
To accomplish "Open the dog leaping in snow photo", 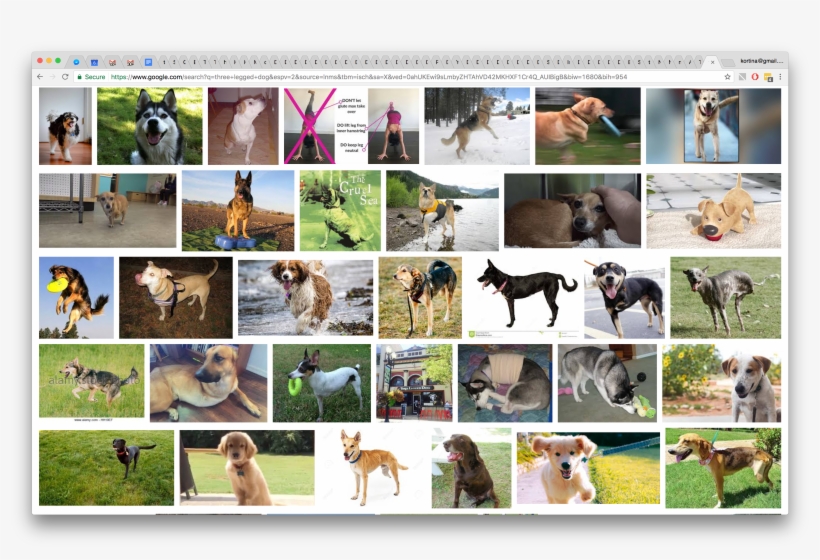I will coord(477,126).
